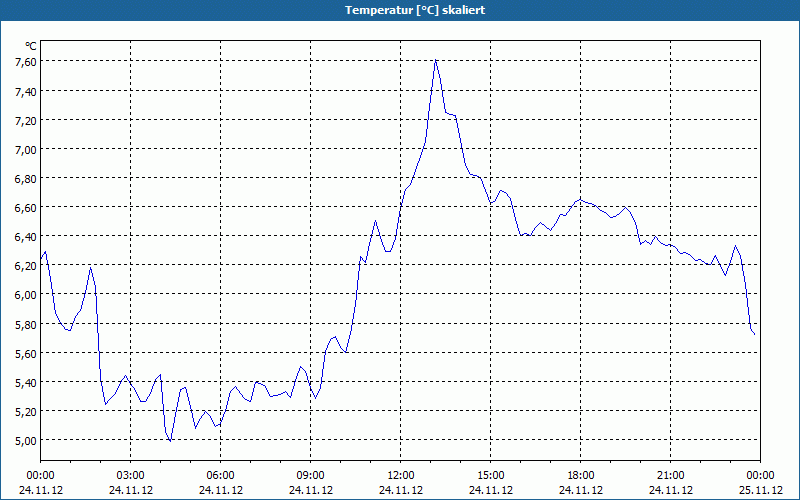The height and width of the screenshot is (500, 800).
Task: Pick the 6,60 y-axis label
Action: [26, 208]
